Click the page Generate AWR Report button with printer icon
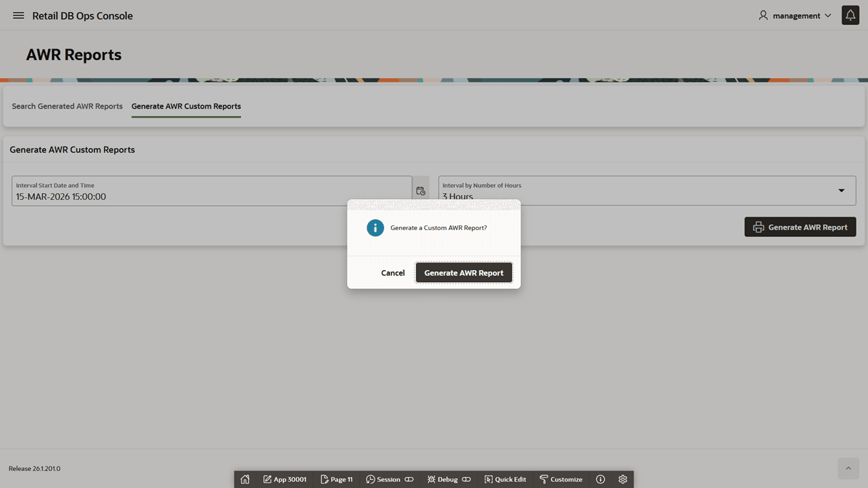The image size is (868, 488). pyautogui.click(x=801, y=227)
